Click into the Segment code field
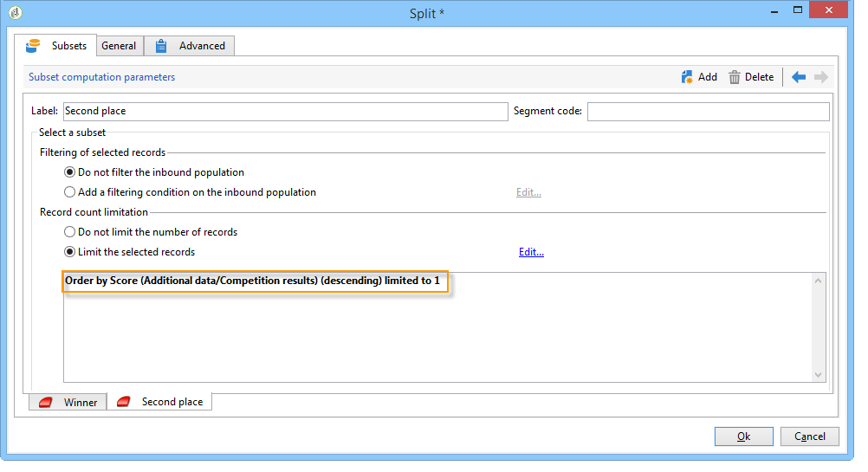Image resolution: width=868 pixels, height=472 pixels. pos(708,111)
